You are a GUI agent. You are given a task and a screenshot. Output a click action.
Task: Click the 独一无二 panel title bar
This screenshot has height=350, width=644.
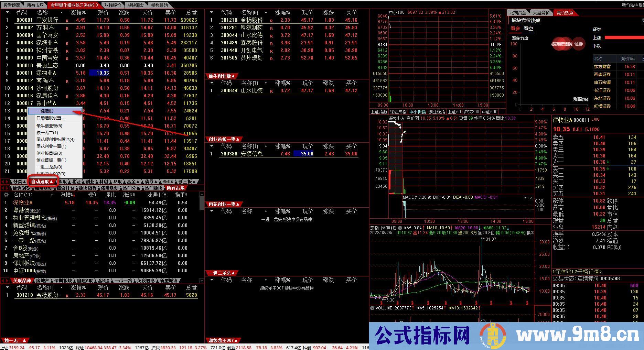(15, 340)
